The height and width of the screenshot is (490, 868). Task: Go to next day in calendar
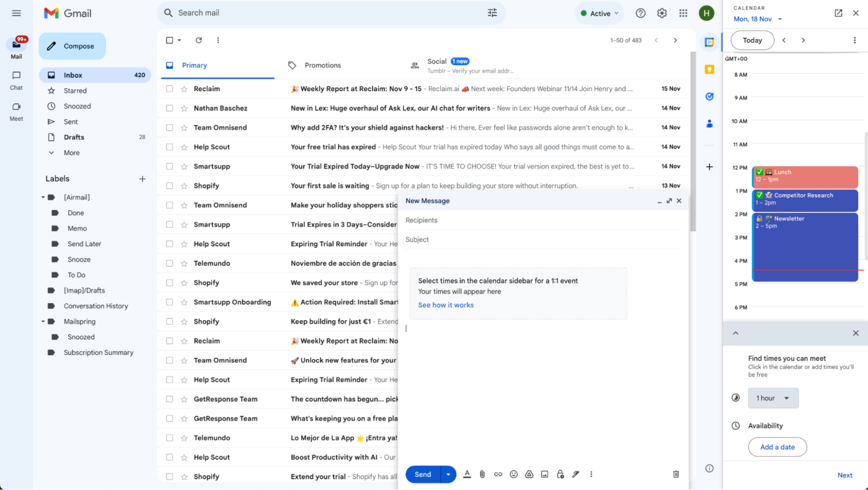tap(803, 40)
